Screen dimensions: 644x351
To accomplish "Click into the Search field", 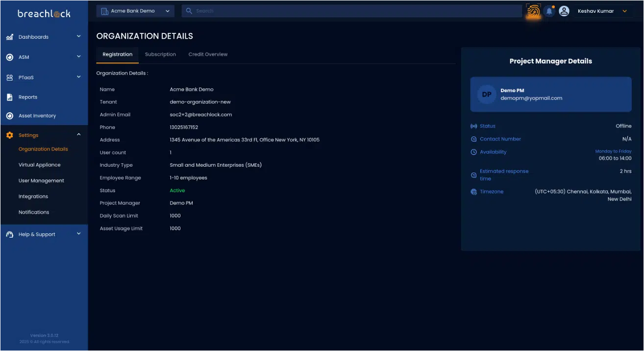I will coord(352,11).
